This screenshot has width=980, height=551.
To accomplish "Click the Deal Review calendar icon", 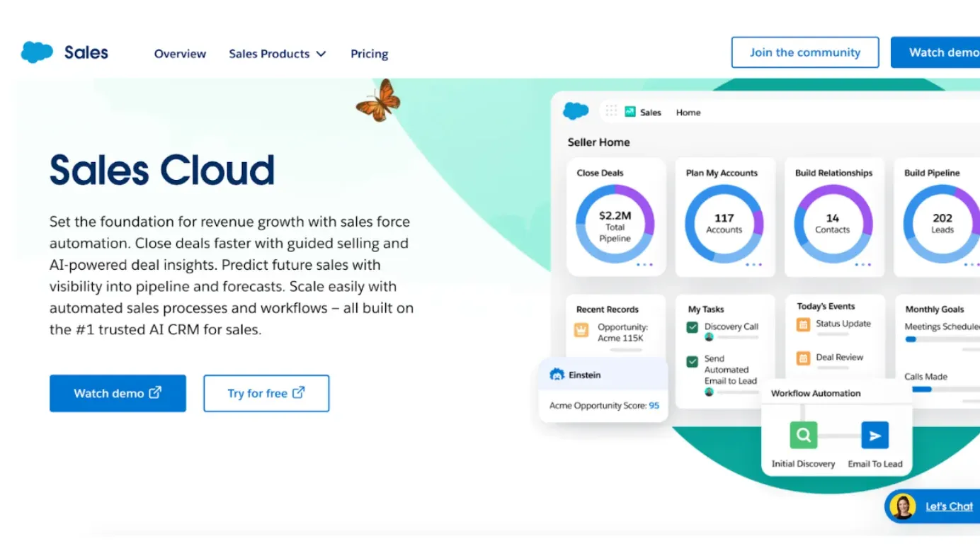I will pyautogui.click(x=803, y=358).
